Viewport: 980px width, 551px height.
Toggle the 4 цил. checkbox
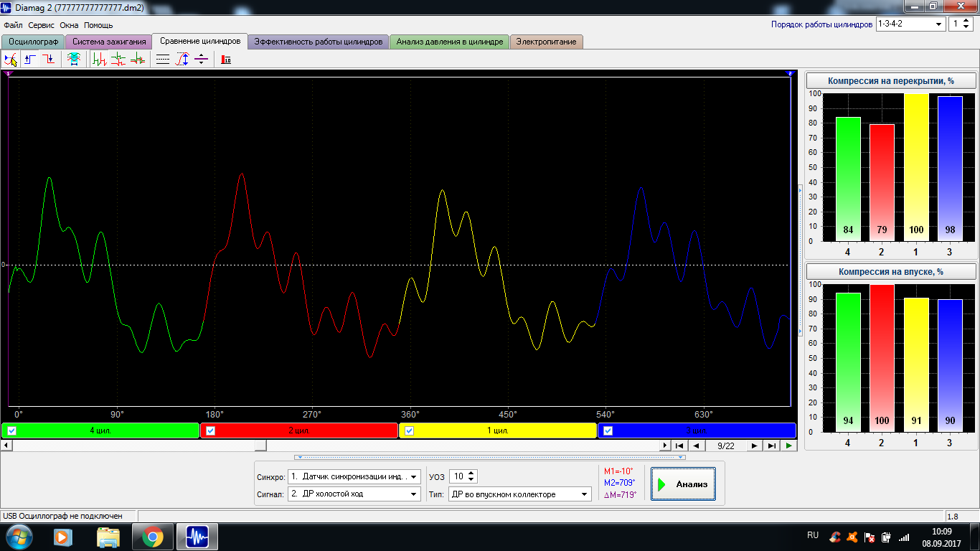(x=11, y=431)
